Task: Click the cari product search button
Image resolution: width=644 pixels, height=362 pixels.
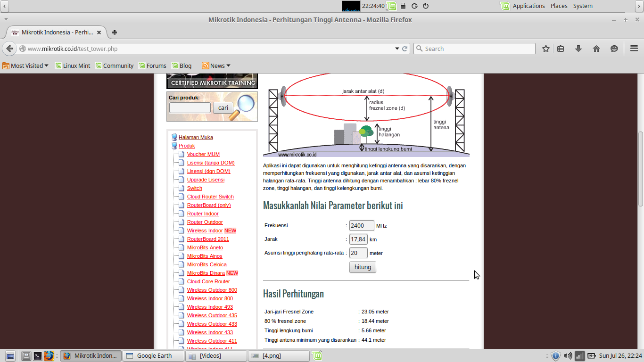Action: pyautogui.click(x=223, y=108)
